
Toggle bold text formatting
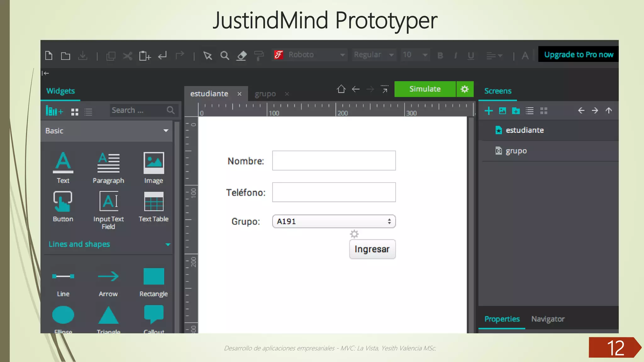(x=440, y=56)
